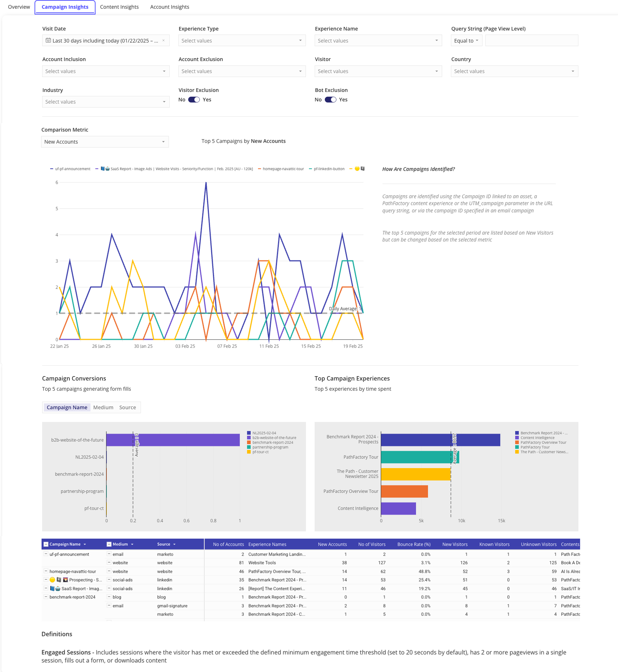This screenshot has height=672, width=618.
Task: Collapse the benchmark-report-2024 row
Action: coord(46,597)
